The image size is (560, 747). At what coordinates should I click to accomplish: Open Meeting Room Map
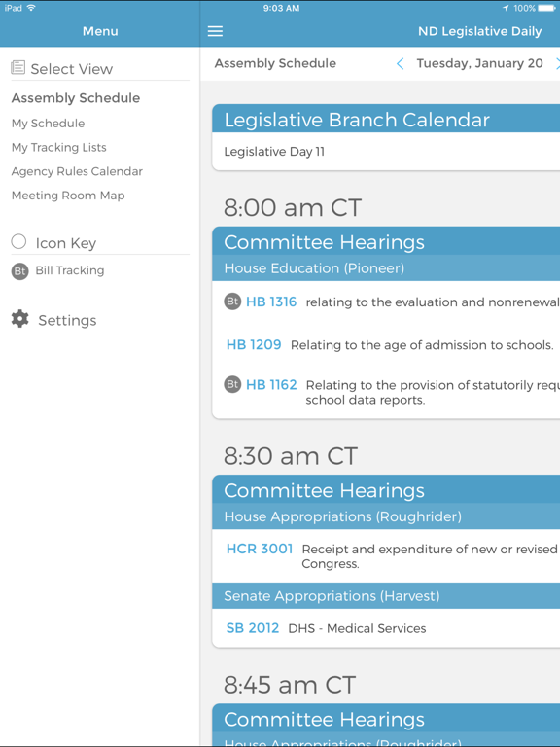pyautogui.click(x=68, y=196)
